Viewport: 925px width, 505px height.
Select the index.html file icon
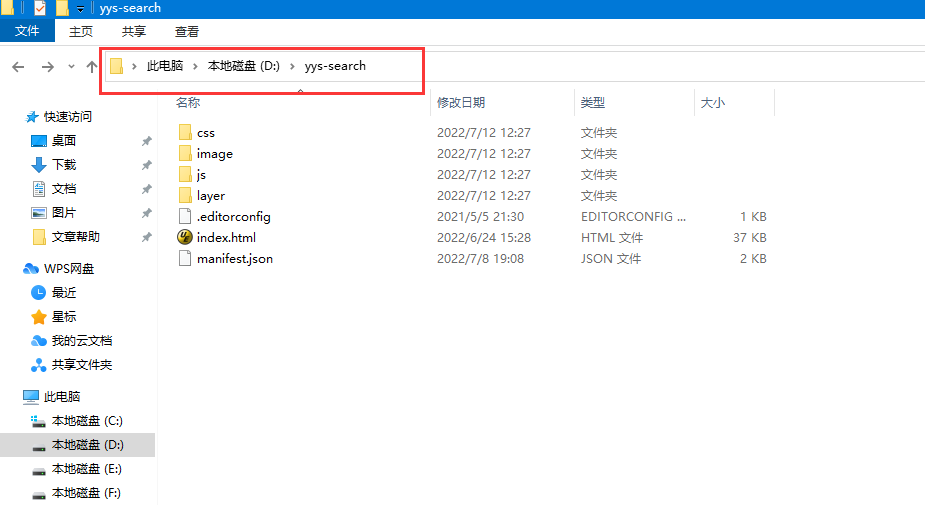pyautogui.click(x=184, y=238)
